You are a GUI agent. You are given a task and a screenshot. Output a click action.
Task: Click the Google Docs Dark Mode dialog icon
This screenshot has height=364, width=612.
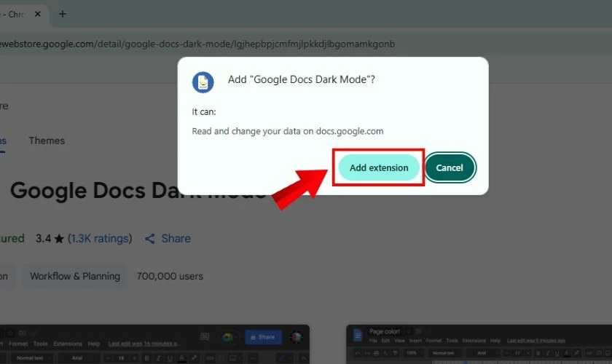[203, 82]
